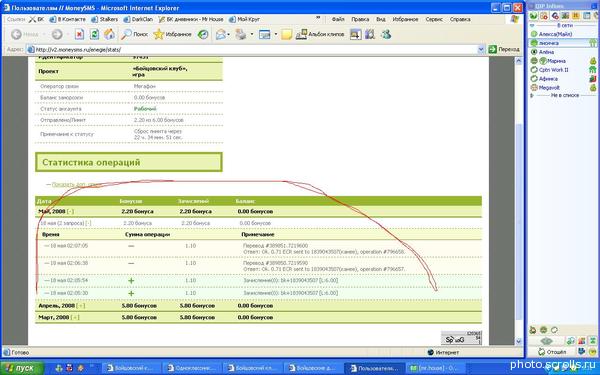600x375 pixels.
Task: Go to the Home page icon
Action: click(109, 34)
